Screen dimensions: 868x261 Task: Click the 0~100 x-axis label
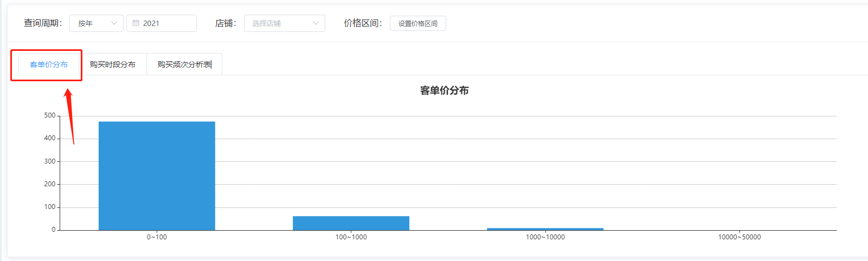point(157,237)
